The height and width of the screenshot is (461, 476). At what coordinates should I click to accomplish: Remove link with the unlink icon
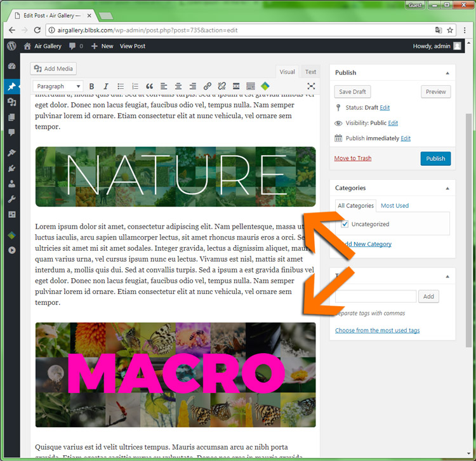pyautogui.click(x=222, y=86)
